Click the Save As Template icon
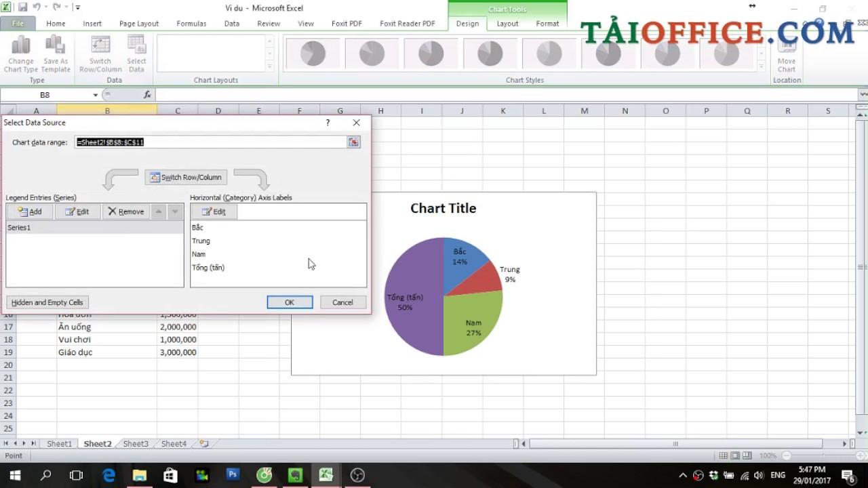The height and width of the screenshot is (488, 868). 56,54
